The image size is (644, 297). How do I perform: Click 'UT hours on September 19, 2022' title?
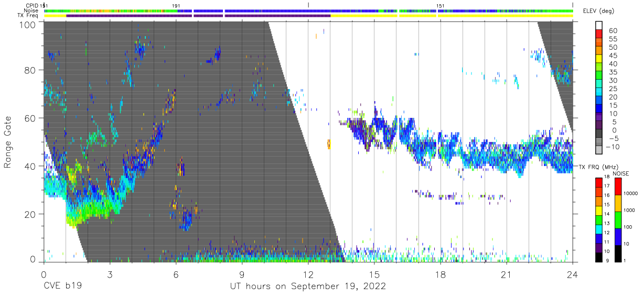(x=308, y=287)
